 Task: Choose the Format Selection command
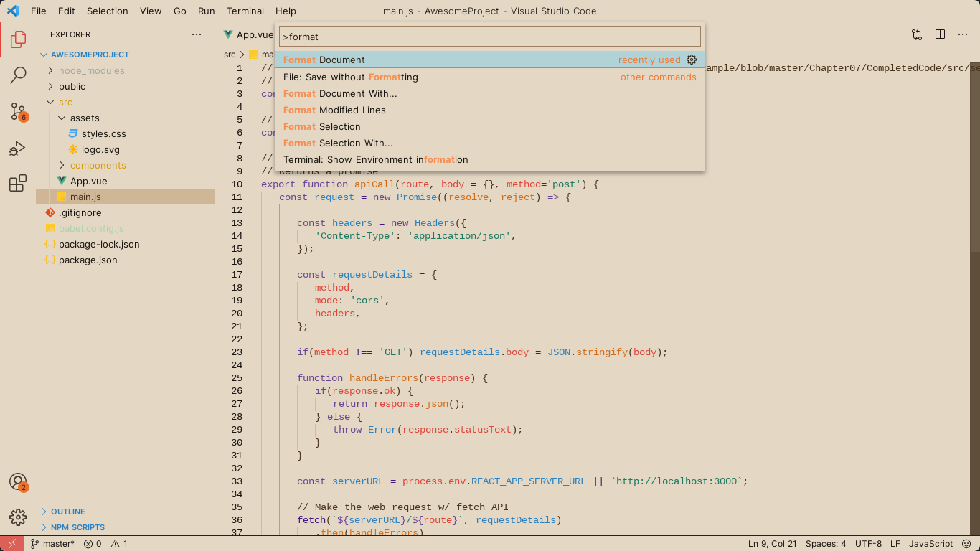click(x=490, y=126)
